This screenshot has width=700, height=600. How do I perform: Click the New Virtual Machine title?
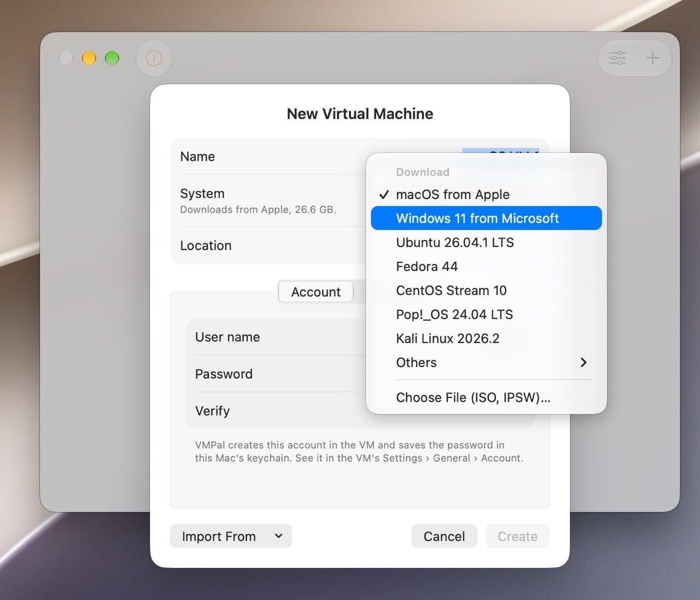click(x=360, y=114)
